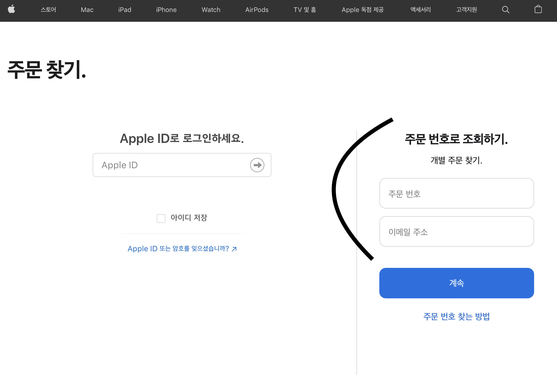
Task: Open the search magnifier icon
Action: click(505, 10)
